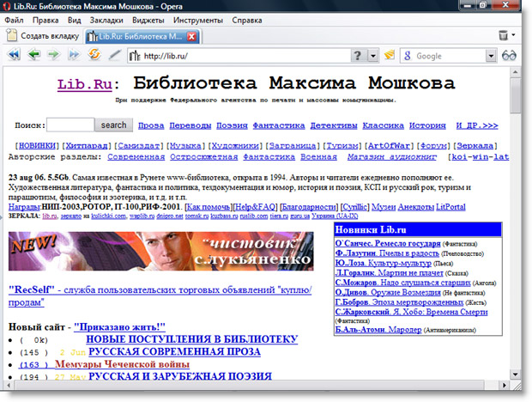Screen dimensions: 532x402
Task: Open the Самиздат link
Action: (139, 146)
